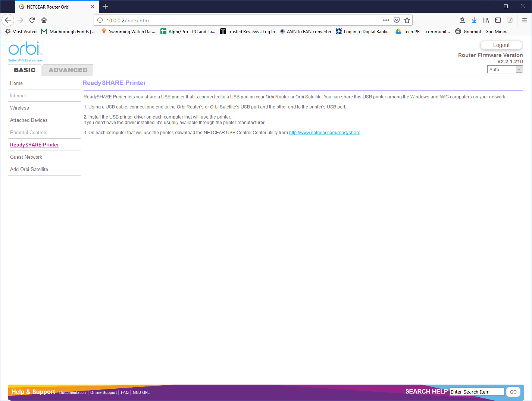Open the Marlborough Funds bookmark
532x401 pixels.
(68, 32)
